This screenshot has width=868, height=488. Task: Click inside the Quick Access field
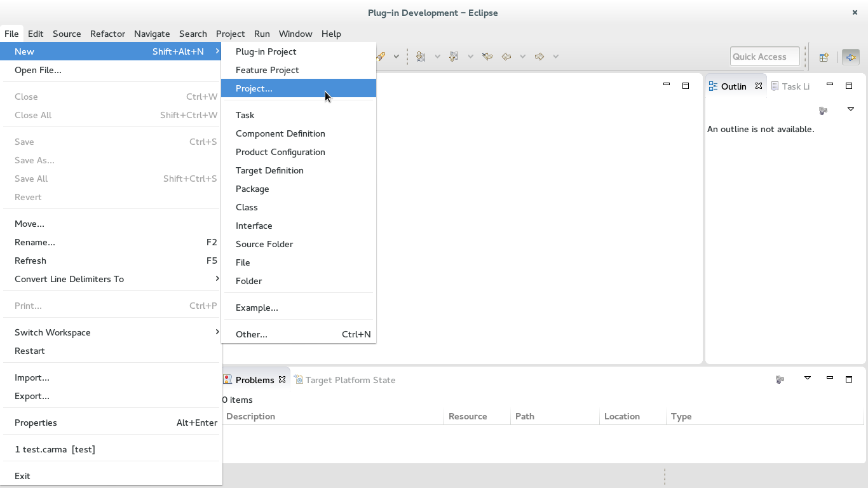(764, 56)
